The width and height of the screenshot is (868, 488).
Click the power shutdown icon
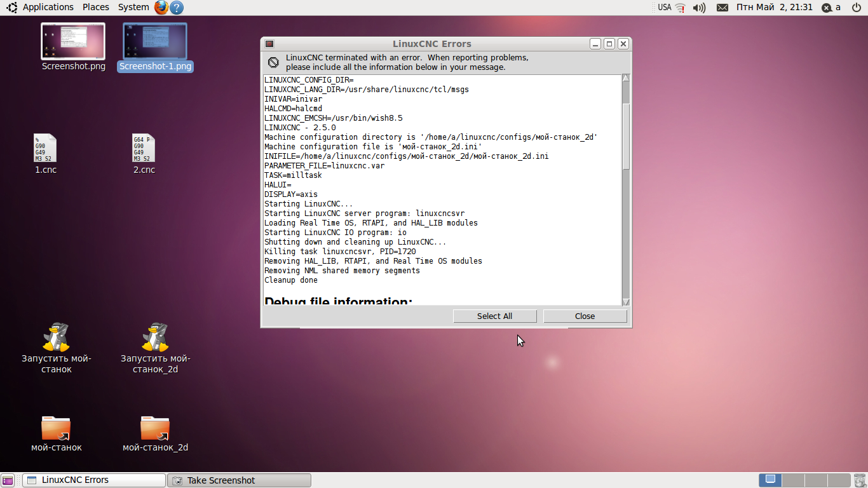coord(856,8)
